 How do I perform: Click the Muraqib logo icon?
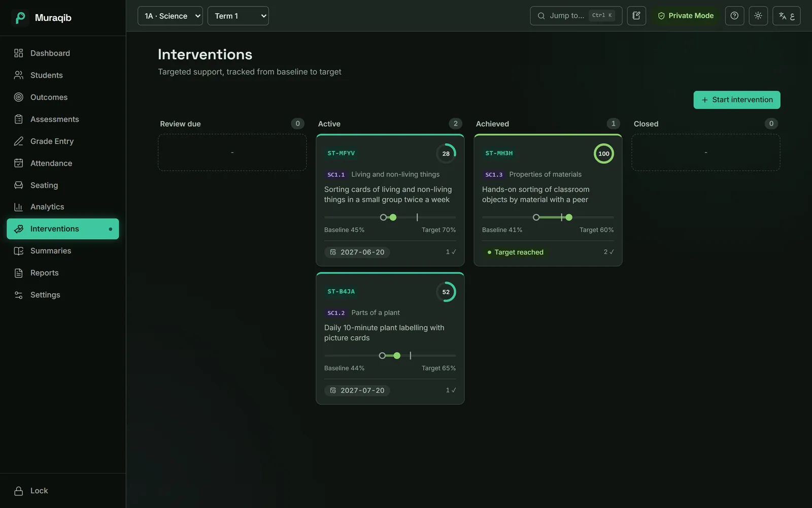pyautogui.click(x=20, y=18)
